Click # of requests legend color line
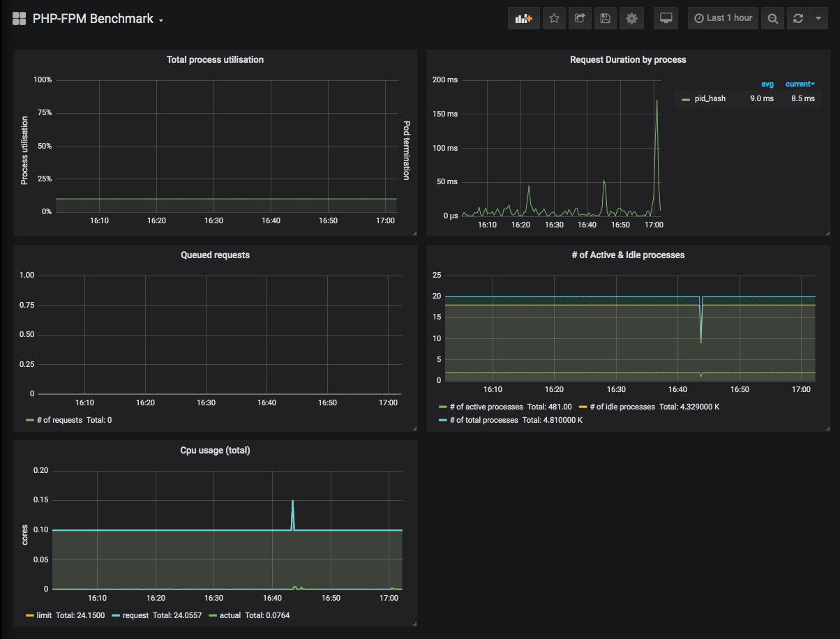 [x=30, y=421]
